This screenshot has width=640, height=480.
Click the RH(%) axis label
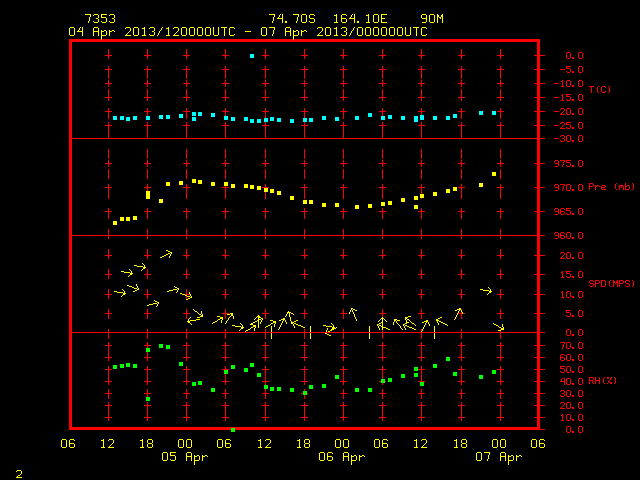click(602, 381)
